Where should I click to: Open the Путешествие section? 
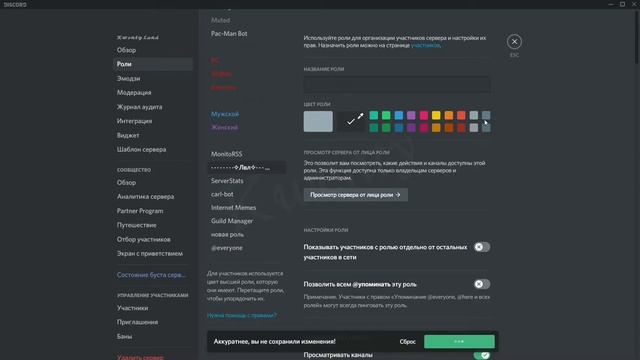pyautogui.click(x=153, y=225)
